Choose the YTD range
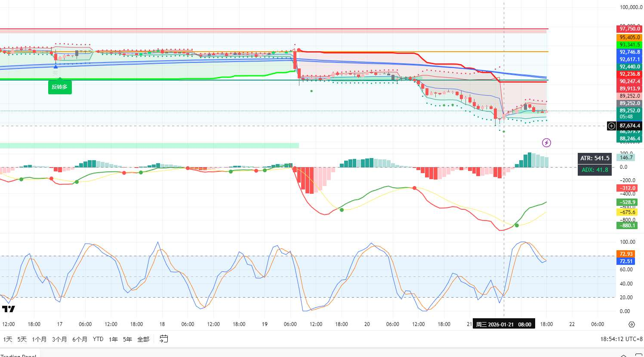This screenshot has height=357, width=644. coord(98,339)
